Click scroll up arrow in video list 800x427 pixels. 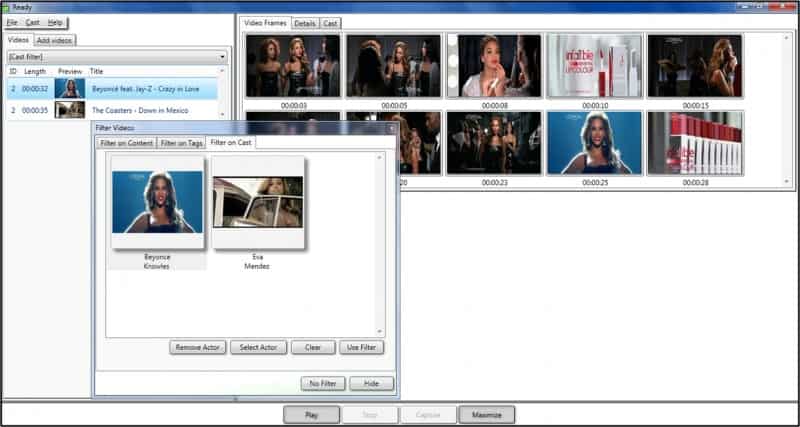point(222,70)
